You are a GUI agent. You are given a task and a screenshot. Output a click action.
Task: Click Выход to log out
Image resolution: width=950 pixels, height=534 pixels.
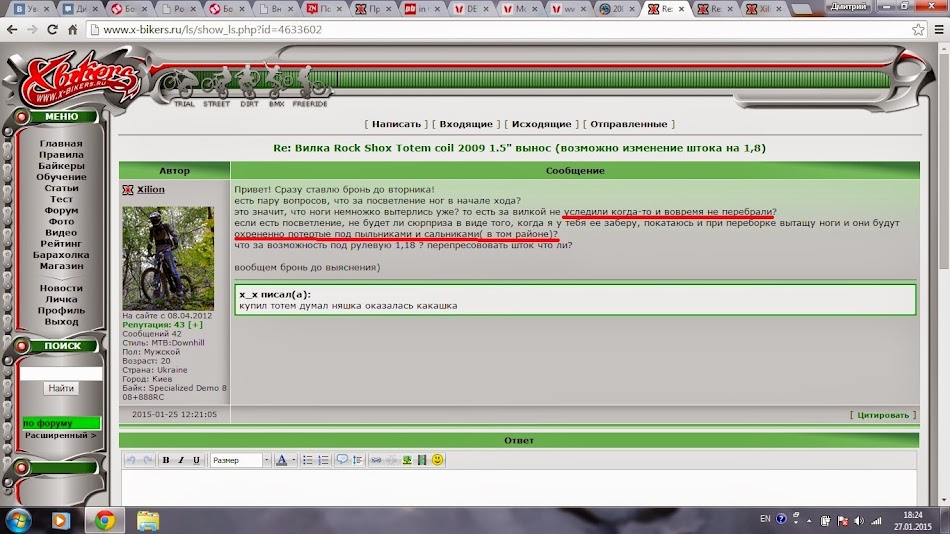61,321
